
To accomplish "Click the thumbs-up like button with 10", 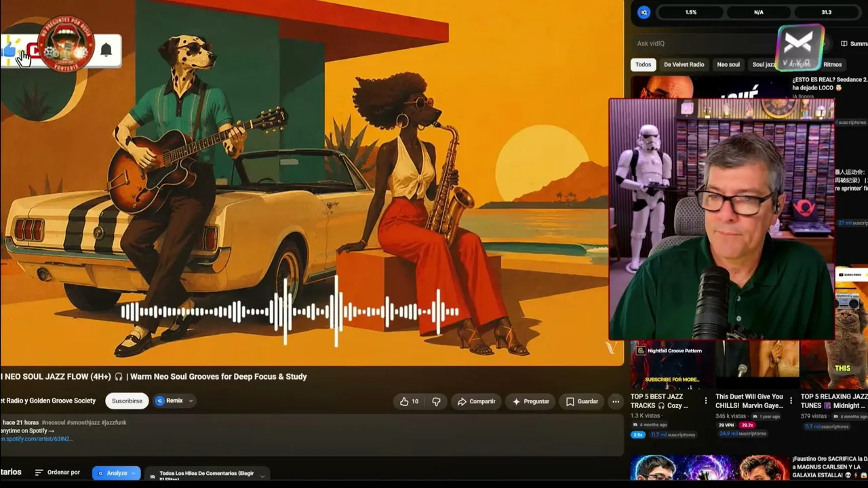I will pyautogui.click(x=409, y=401).
